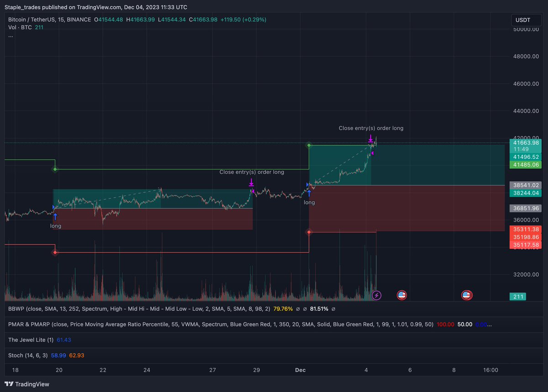Click the 16:00 label on time axis
This screenshot has width=548, height=392.
pyautogui.click(x=491, y=370)
